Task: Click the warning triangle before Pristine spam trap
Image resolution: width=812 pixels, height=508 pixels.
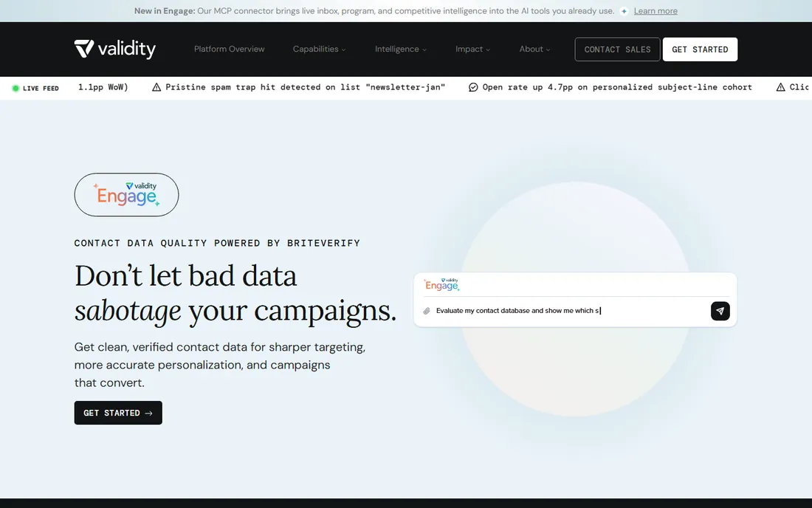Action: [156, 88]
